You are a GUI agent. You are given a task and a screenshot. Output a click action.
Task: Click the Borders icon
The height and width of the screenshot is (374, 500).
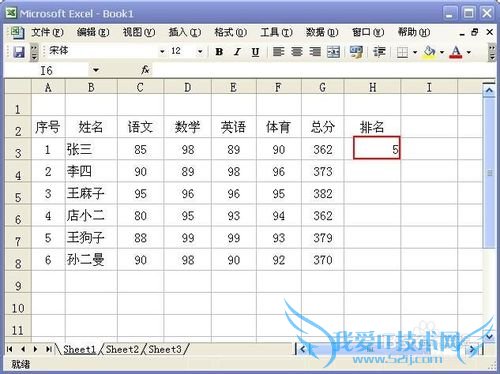(x=402, y=52)
